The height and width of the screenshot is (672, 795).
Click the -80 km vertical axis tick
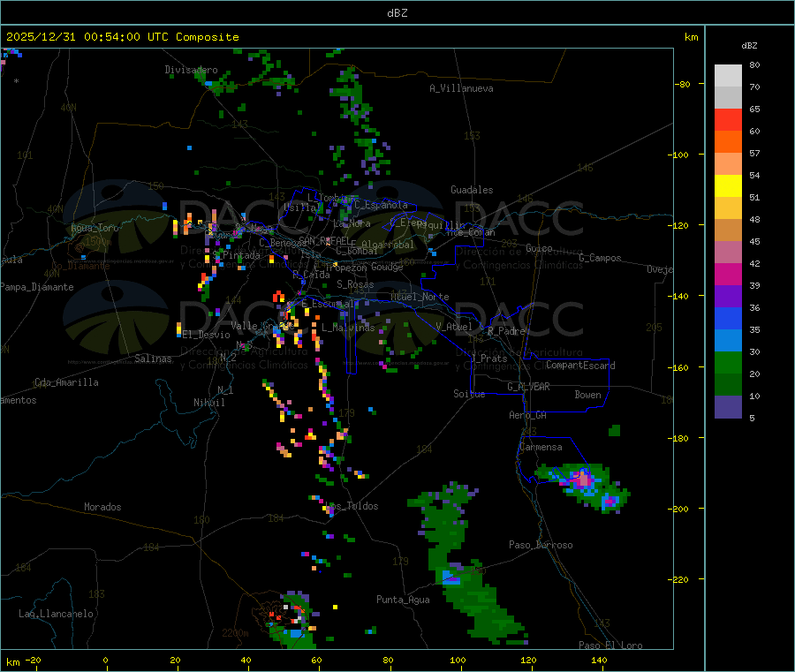[x=683, y=84]
